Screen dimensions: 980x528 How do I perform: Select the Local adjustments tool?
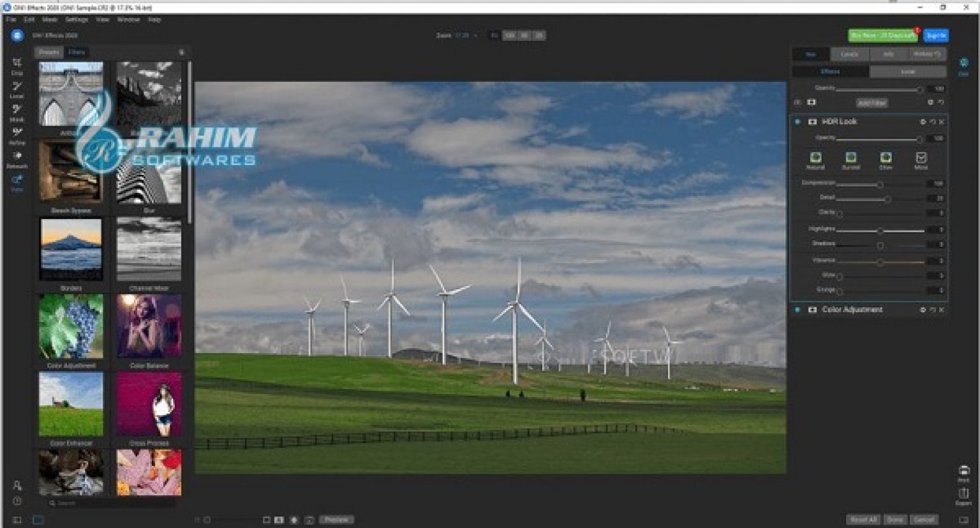tap(17, 87)
